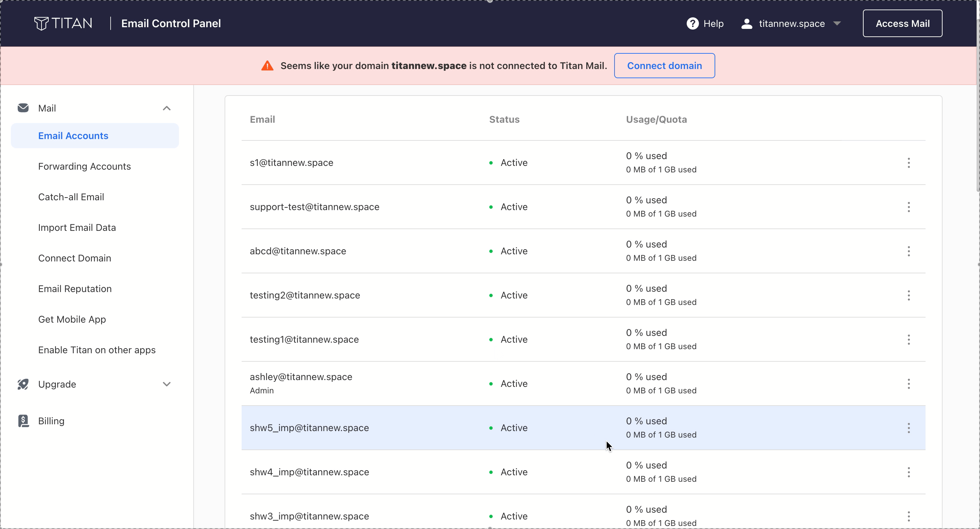
Task: Click the Mail sidebar heading label
Action: [47, 108]
